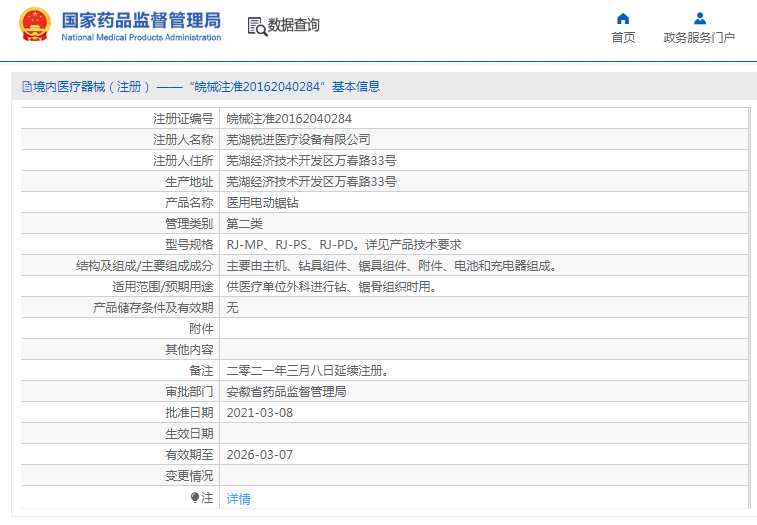Select 安徽省药品监督管理局 approval department
Screen dimensions: 757x525
286,392
